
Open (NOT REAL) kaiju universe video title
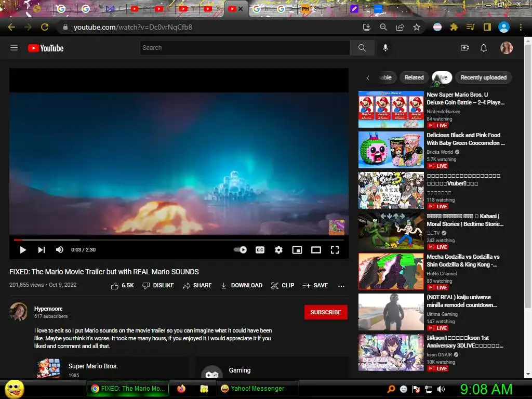point(462,301)
